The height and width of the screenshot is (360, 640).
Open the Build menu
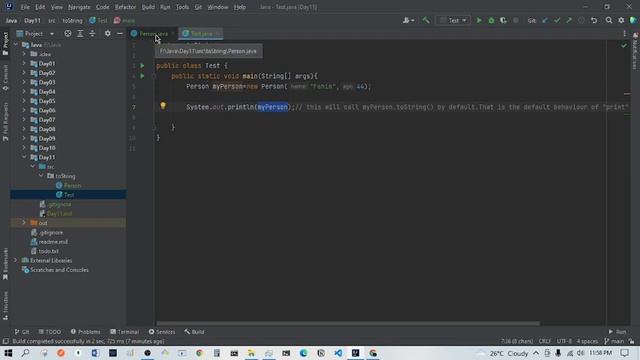(148, 7)
